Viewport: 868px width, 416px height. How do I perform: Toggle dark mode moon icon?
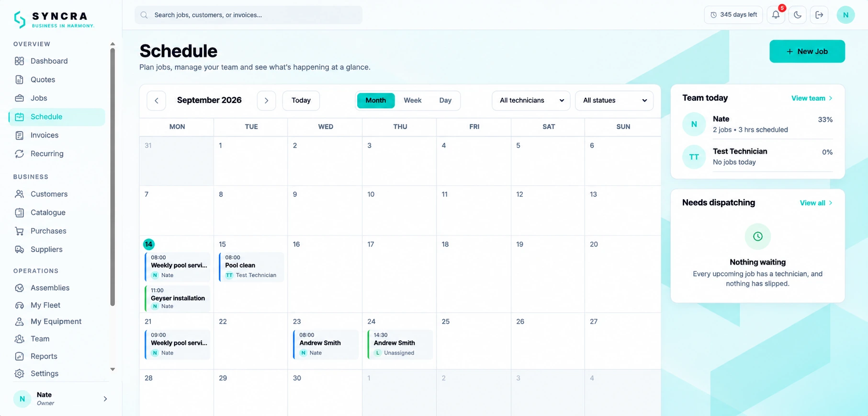pyautogui.click(x=798, y=15)
